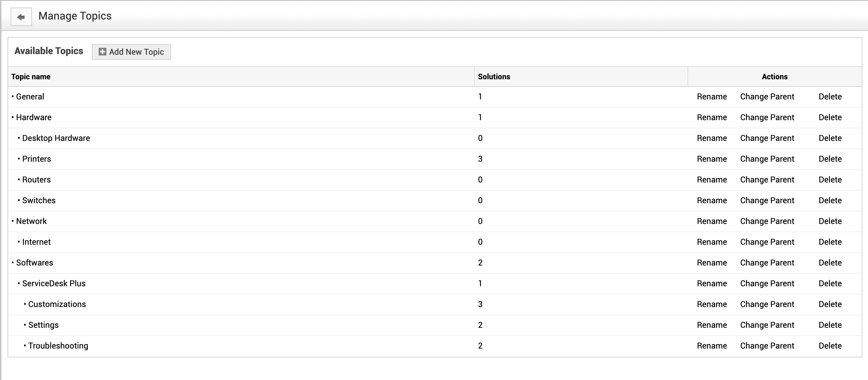
Task: Delete the Routers topic
Action: [830, 180]
